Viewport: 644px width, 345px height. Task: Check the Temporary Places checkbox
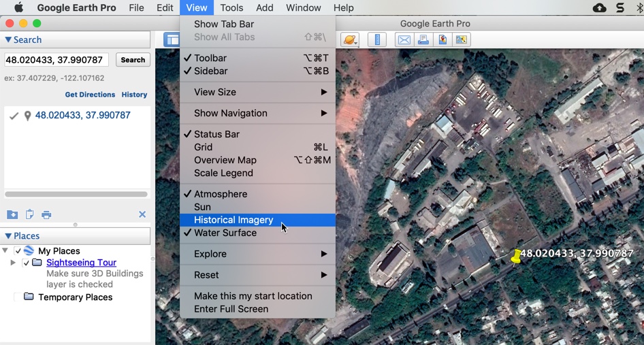tap(18, 297)
